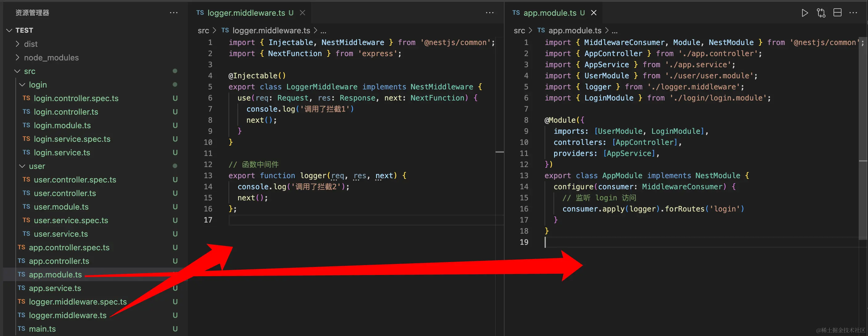This screenshot has height=336, width=868.
Task: Switch to the logger.middleware.ts tab
Action: click(246, 13)
